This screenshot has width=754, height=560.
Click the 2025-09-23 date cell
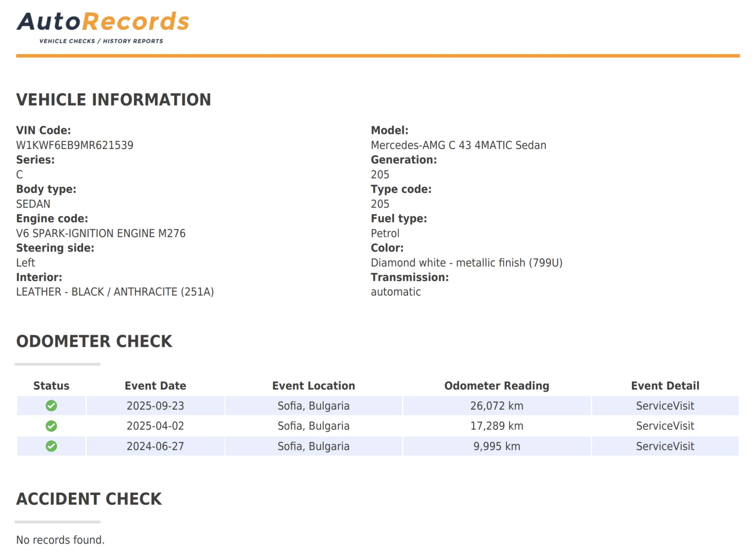coord(156,406)
